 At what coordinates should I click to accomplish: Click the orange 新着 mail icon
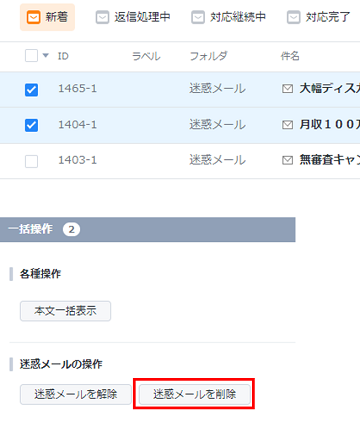[x=34, y=17]
